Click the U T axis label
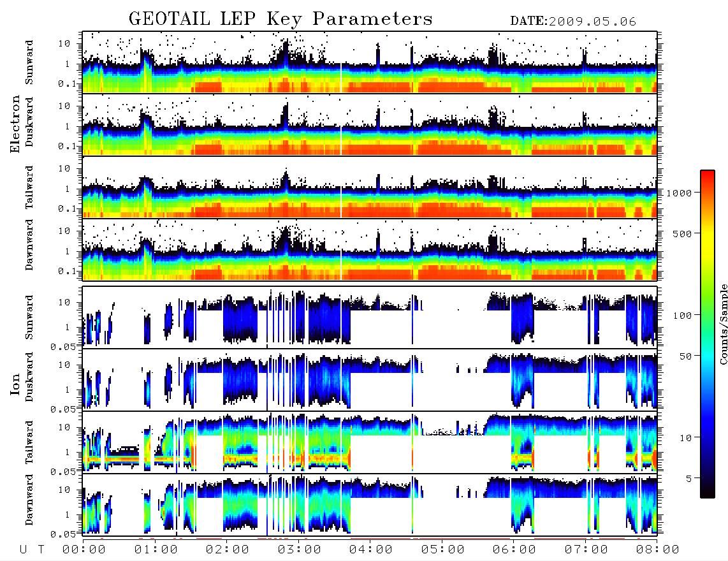The height and width of the screenshot is (561, 728). pyautogui.click(x=32, y=550)
